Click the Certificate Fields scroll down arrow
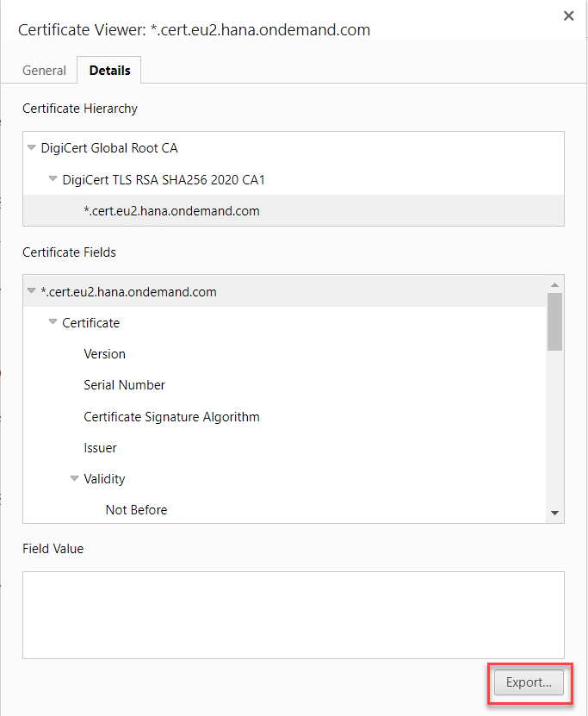 (x=554, y=513)
